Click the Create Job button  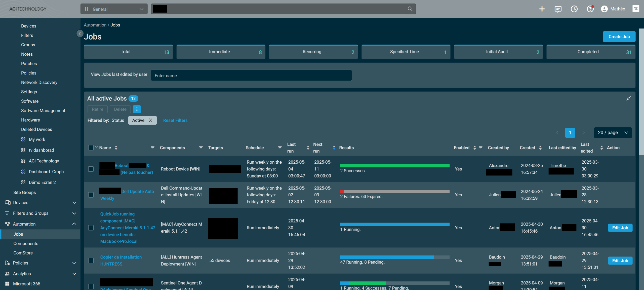click(x=619, y=37)
